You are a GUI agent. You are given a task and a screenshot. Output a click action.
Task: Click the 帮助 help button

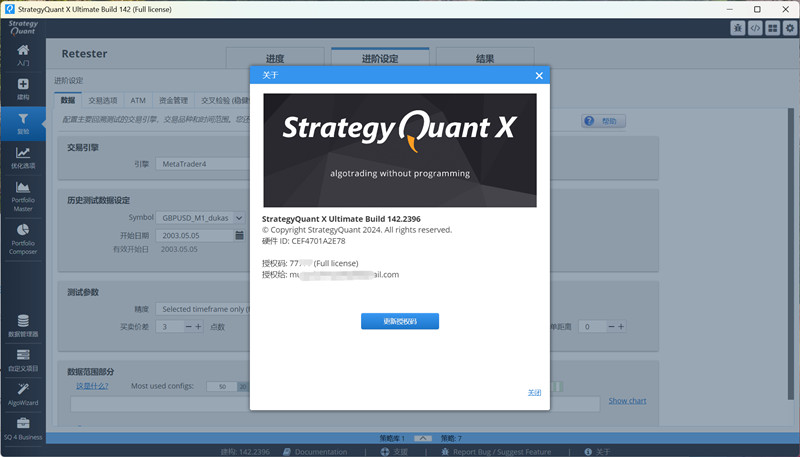tap(604, 121)
